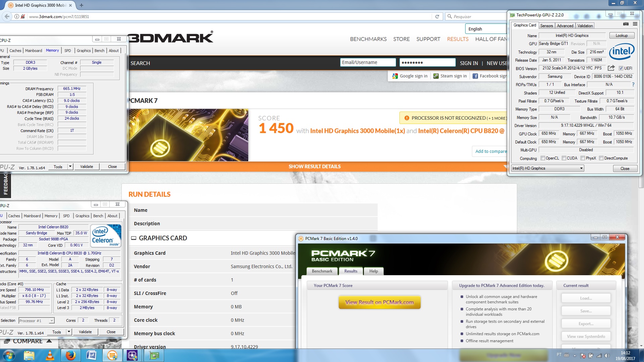The height and width of the screenshot is (362, 644).
Task: Switch to Advanced tab in GPU-Z
Action: coord(565,26)
